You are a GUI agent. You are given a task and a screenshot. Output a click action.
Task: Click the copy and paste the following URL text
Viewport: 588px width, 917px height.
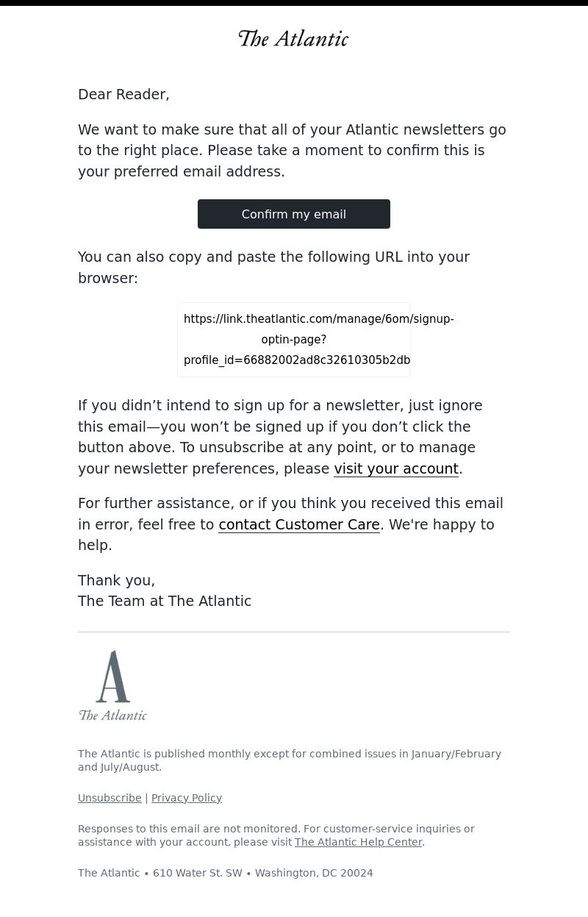click(x=273, y=267)
